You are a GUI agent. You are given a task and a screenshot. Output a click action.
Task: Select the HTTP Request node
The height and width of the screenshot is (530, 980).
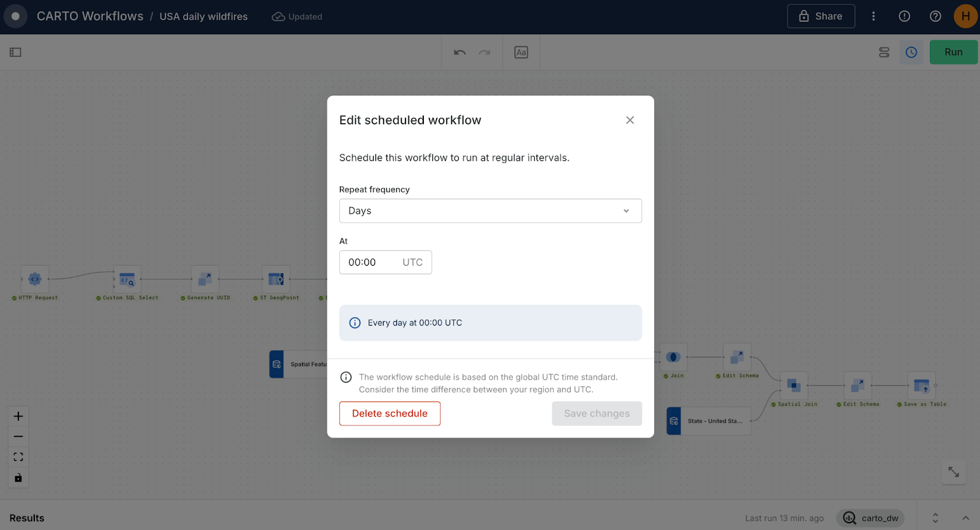pyautogui.click(x=35, y=279)
